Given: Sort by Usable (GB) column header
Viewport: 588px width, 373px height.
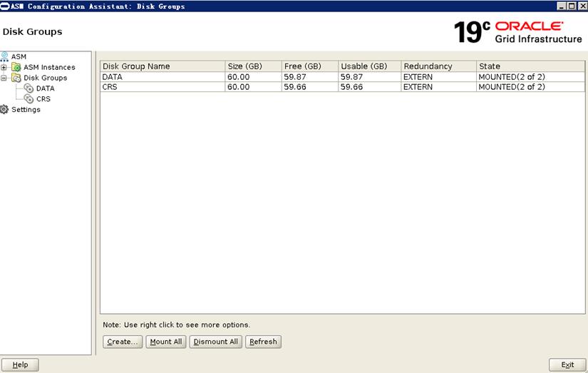Looking at the screenshot, I should point(369,66).
